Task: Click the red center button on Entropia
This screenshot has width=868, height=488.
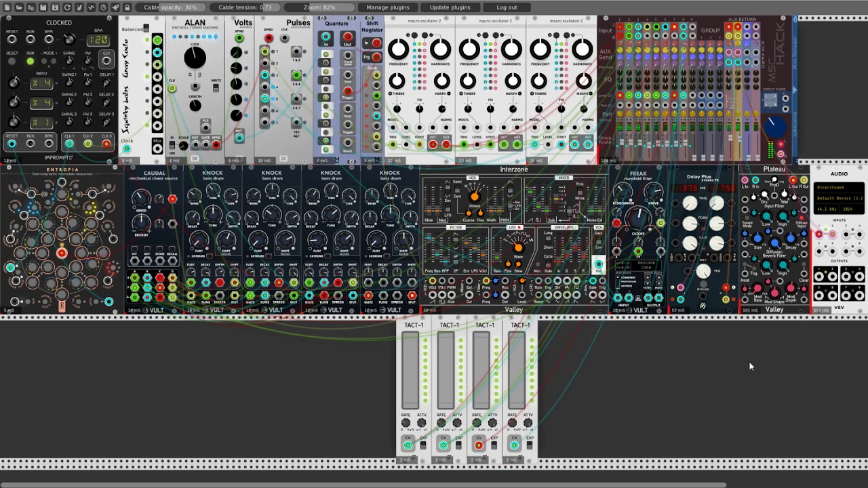Action: [62, 253]
